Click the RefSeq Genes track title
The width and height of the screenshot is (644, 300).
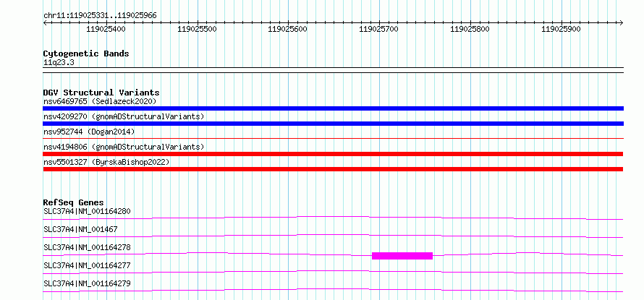pos(73,202)
